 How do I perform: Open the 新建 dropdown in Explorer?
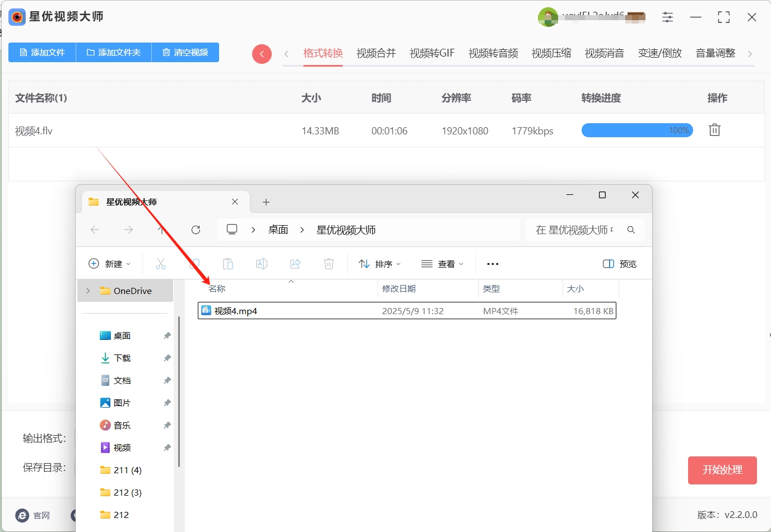[110, 264]
